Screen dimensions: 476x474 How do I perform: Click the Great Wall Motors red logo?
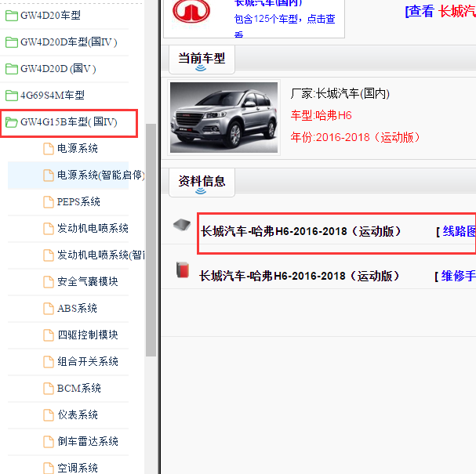click(x=191, y=11)
